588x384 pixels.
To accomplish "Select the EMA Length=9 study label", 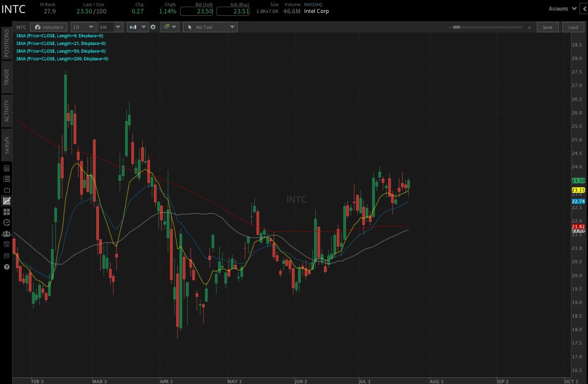I will tap(60, 36).
